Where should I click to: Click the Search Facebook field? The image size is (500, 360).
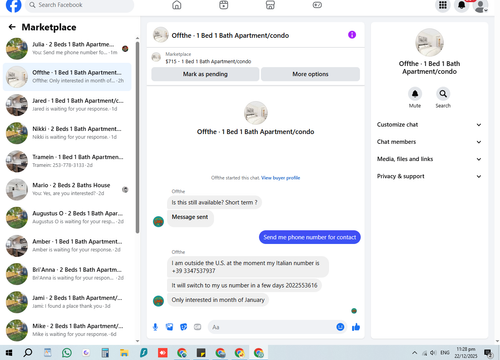(x=79, y=5)
